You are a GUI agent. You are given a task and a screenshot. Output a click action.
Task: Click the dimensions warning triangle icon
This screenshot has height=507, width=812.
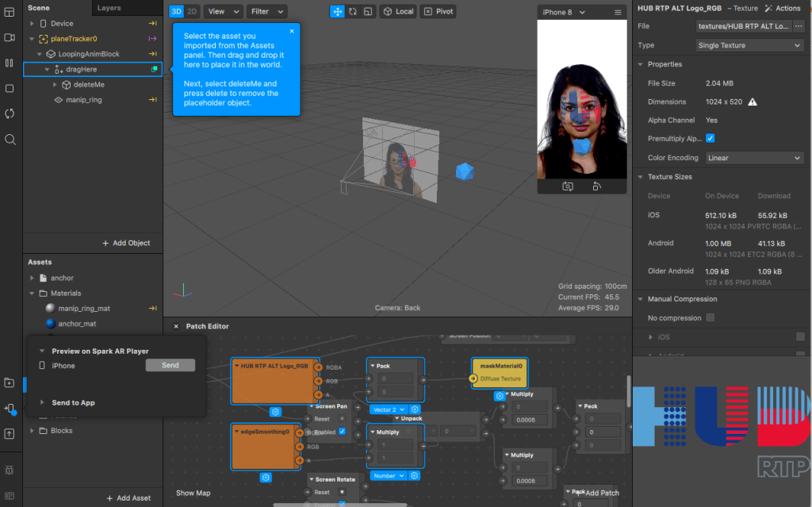[x=752, y=102]
